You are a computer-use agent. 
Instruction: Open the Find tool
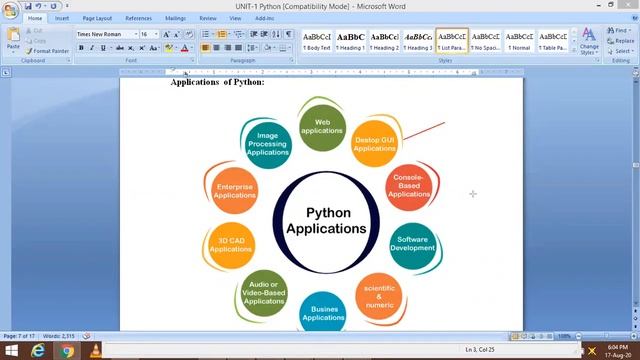(619, 30)
